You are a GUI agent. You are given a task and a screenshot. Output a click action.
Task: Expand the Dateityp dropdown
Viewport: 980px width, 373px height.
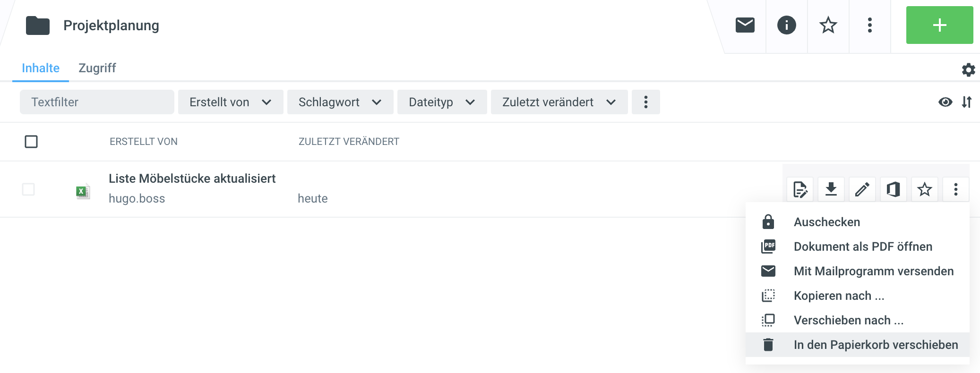441,102
